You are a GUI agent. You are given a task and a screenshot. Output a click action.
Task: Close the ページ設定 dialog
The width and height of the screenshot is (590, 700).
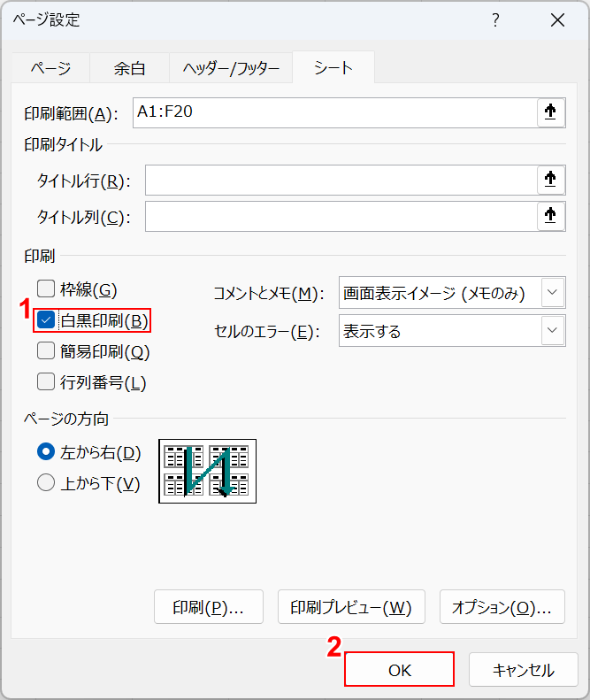(557, 20)
